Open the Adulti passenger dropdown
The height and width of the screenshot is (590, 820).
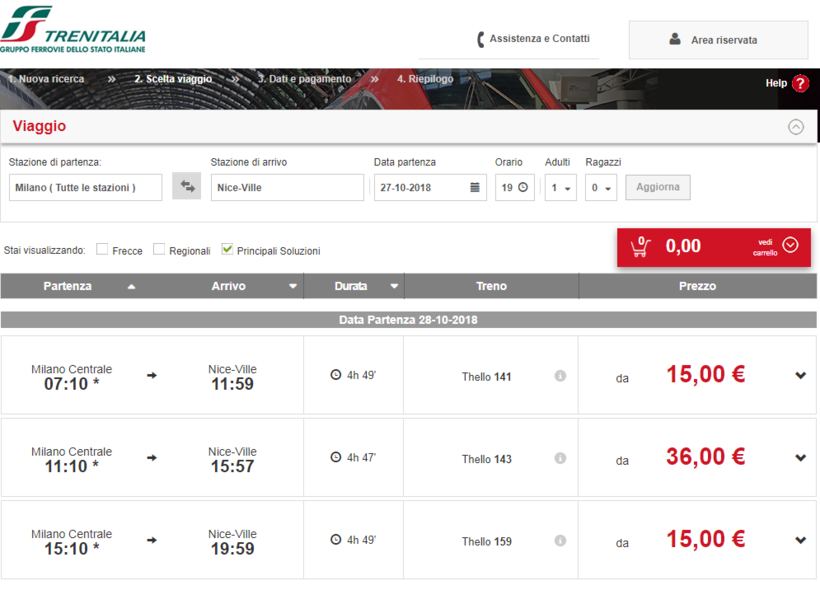[560, 188]
